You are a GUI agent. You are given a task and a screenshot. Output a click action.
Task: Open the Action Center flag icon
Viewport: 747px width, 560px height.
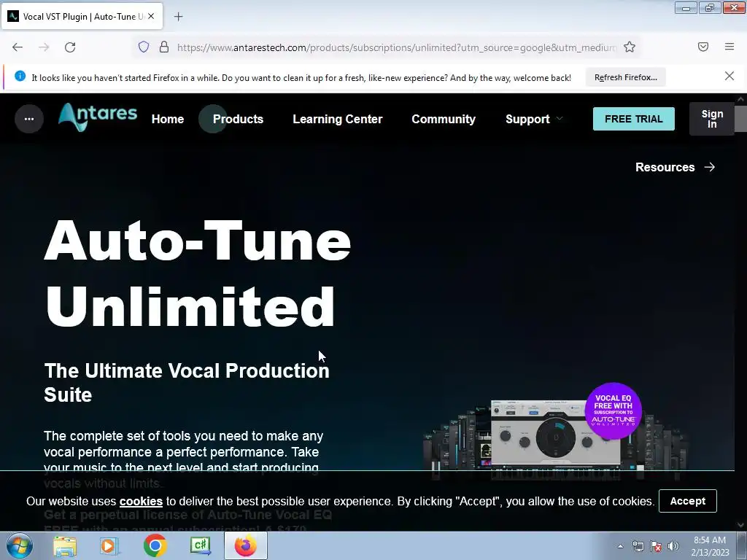pyautogui.click(x=656, y=546)
